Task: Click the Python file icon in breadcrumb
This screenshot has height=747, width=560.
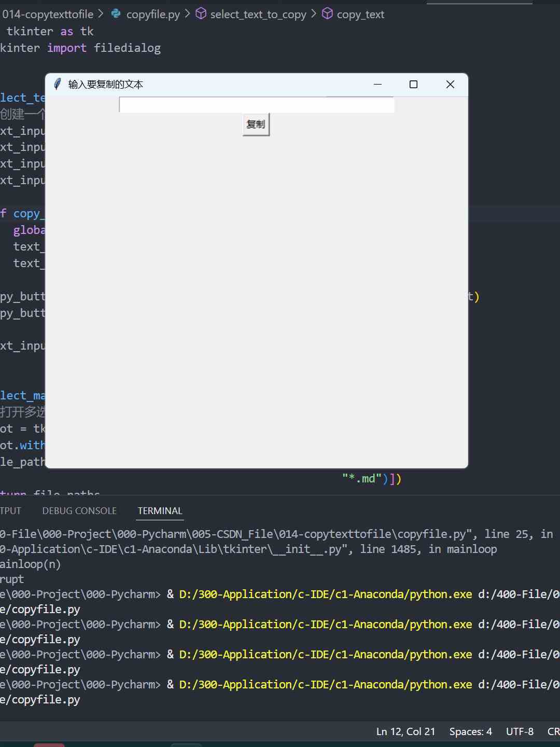Action: pos(116,13)
